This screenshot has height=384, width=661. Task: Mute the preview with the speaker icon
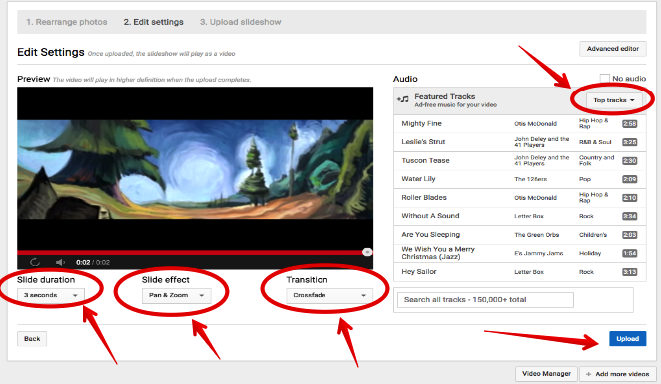(x=60, y=262)
